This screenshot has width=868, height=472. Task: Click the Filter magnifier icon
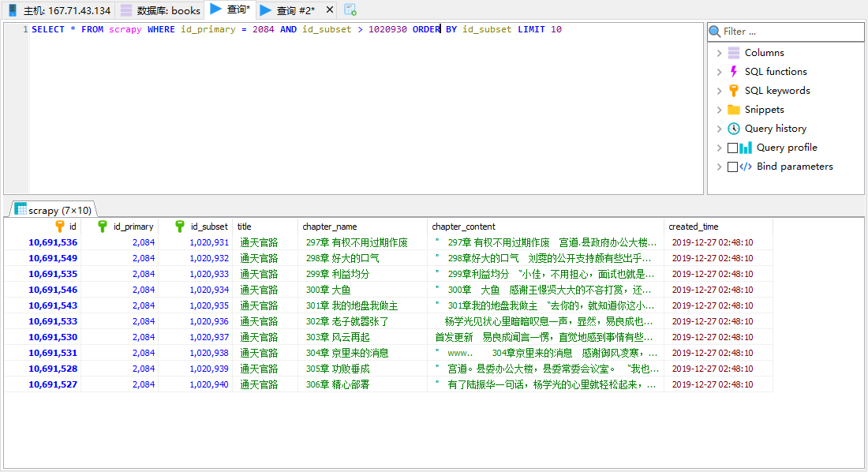click(715, 32)
